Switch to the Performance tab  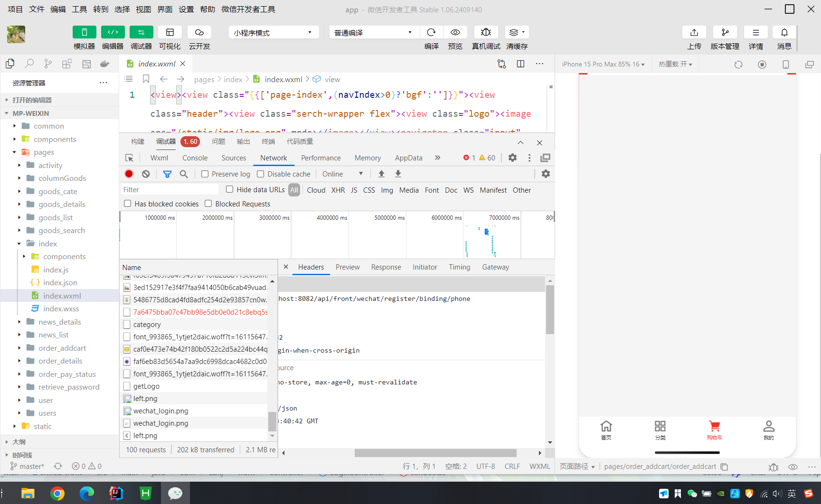click(321, 158)
